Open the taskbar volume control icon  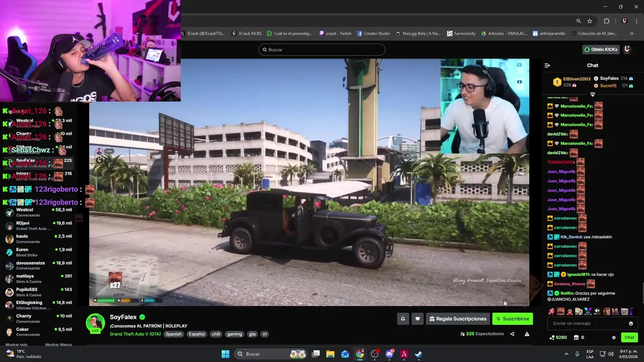610,354
